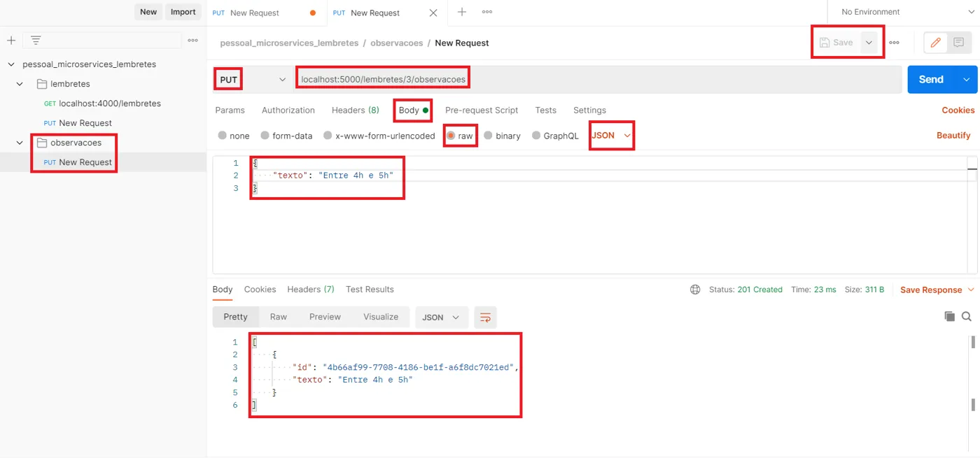
Task: Select Pretty response view
Action: (x=236, y=317)
